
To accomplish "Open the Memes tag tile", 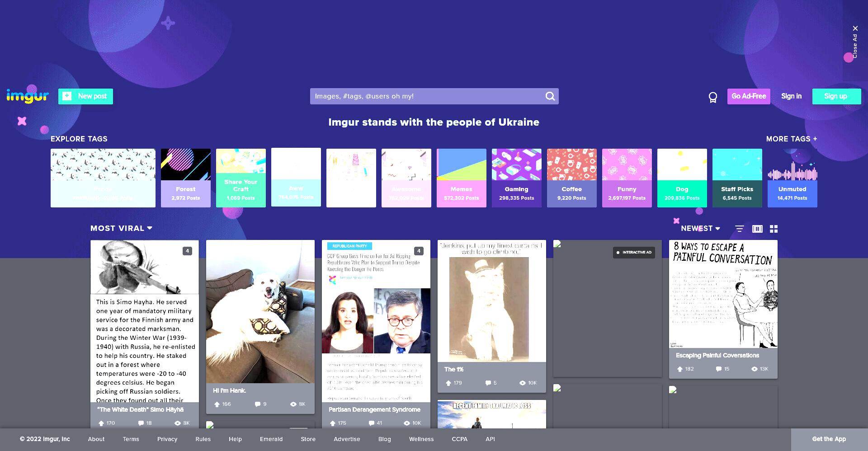I will [462, 178].
